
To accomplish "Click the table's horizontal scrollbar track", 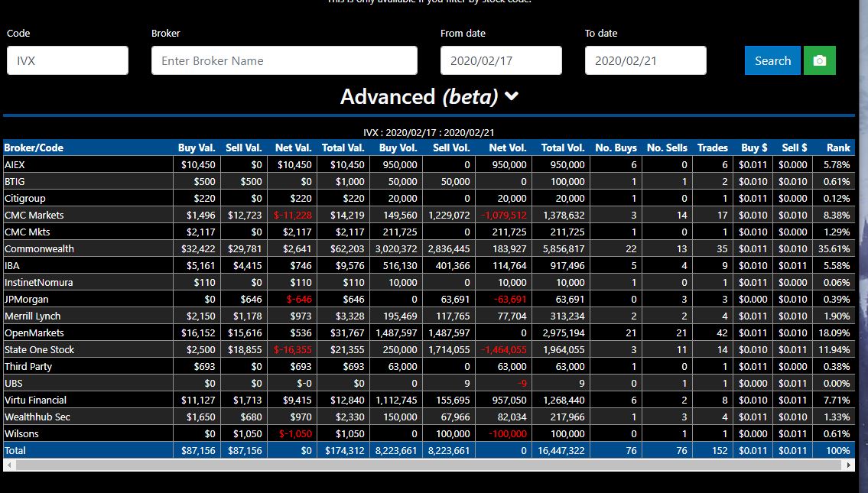I will point(429,465).
